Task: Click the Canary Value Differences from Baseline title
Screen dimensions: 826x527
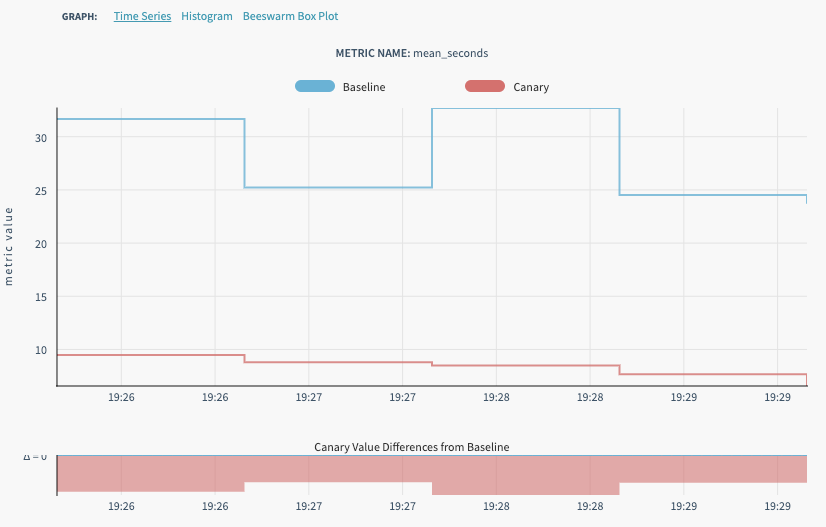Action: (x=412, y=447)
